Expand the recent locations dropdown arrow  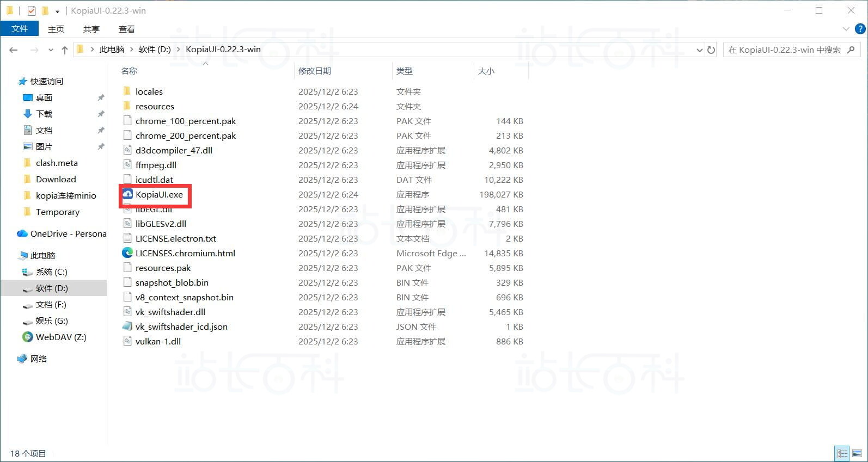(51, 50)
